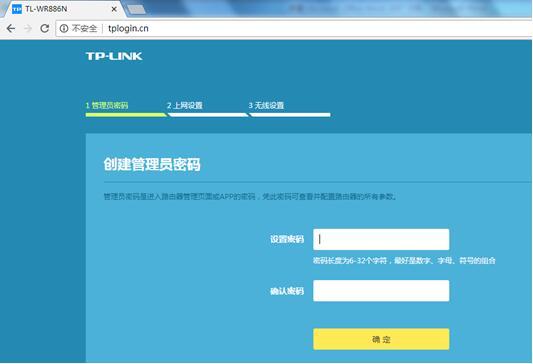This screenshot has height=364, width=533.
Task: Click the browser forward arrow
Action: coord(28,28)
